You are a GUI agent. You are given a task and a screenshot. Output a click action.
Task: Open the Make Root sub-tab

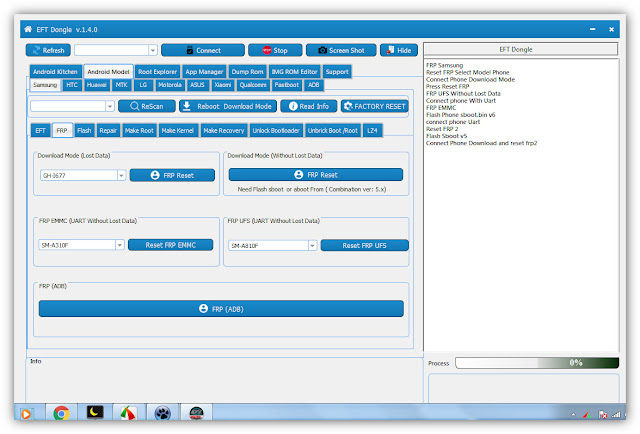tap(139, 130)
